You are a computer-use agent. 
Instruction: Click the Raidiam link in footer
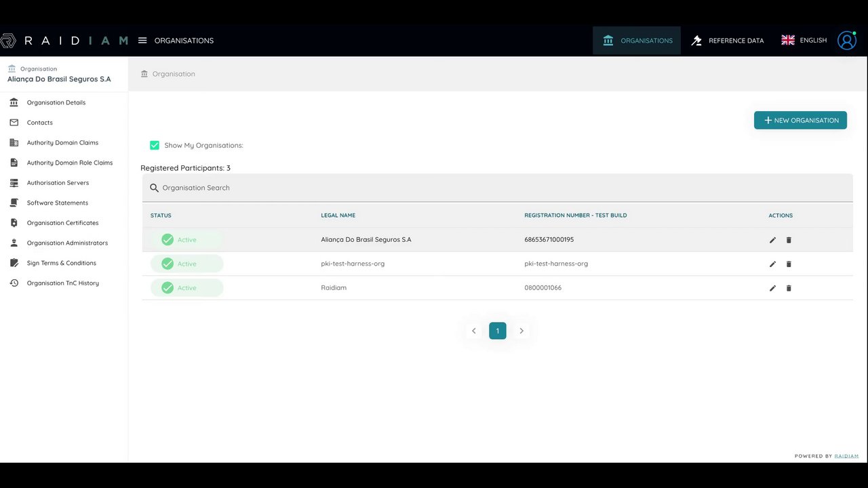[x=846, y=456]
